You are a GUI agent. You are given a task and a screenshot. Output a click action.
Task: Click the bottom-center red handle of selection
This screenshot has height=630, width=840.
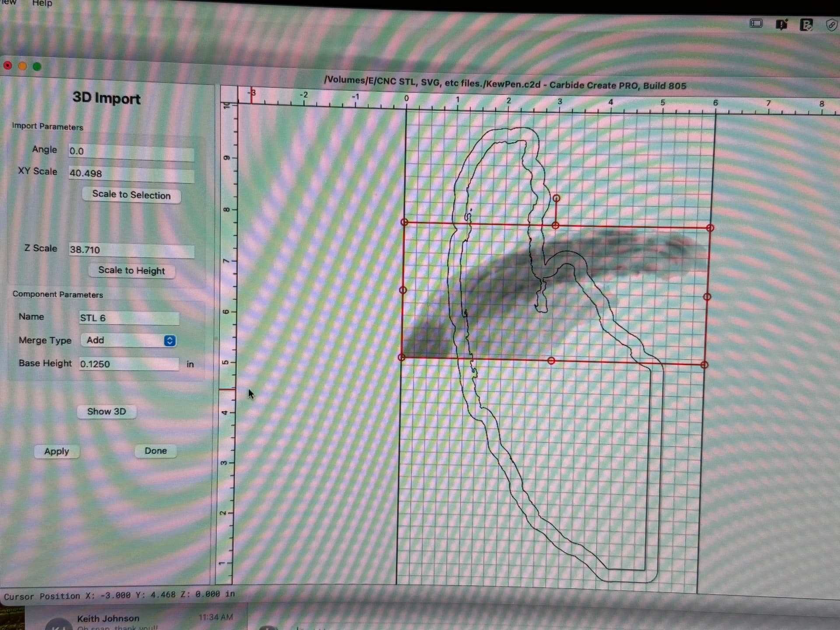pos(551,360)
